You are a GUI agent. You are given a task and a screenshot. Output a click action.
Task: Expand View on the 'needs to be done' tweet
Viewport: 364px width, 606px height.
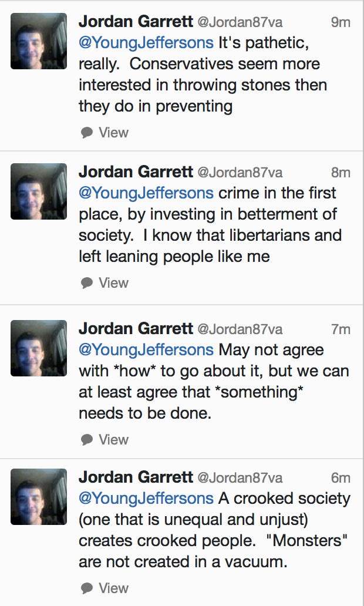click(113, 439)
